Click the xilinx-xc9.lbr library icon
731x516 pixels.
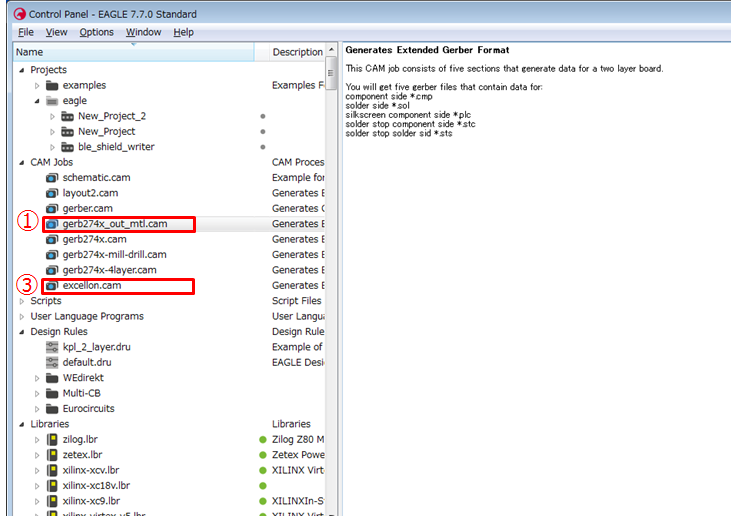tap(52, 501)
